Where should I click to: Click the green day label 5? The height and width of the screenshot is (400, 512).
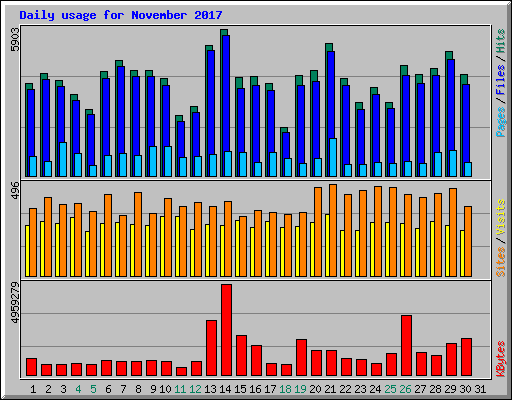pyautogui.click(x=93, y=389)
